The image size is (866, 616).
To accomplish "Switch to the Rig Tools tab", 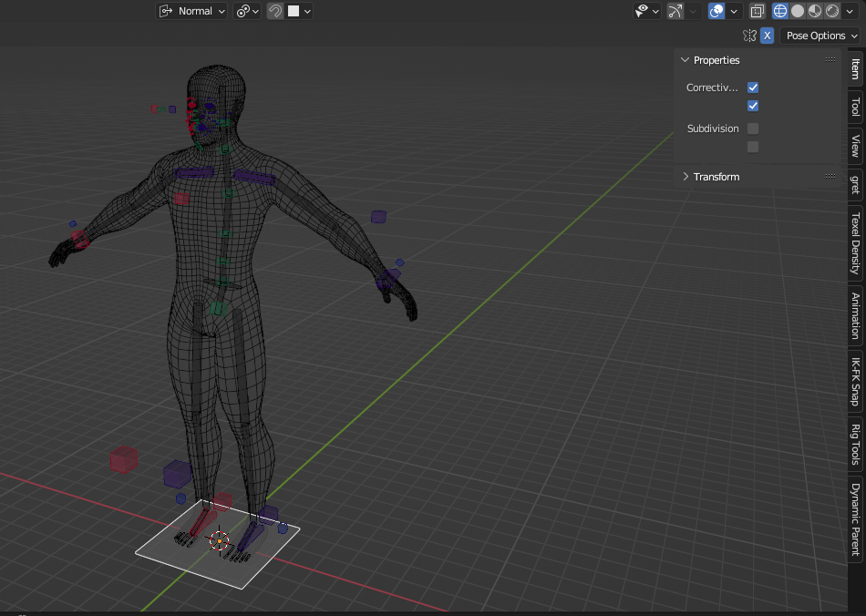I will (853, 447).
